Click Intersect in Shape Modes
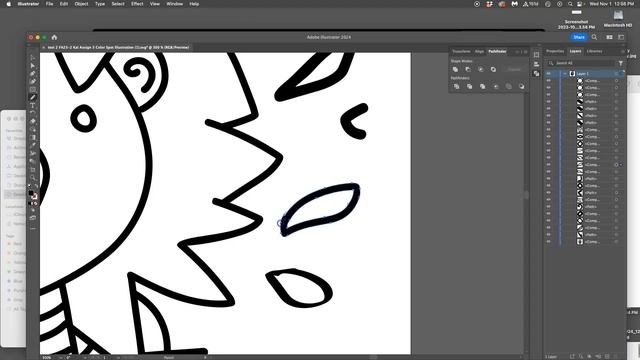Screen dimensions: 640x360 tap(480, 69)
